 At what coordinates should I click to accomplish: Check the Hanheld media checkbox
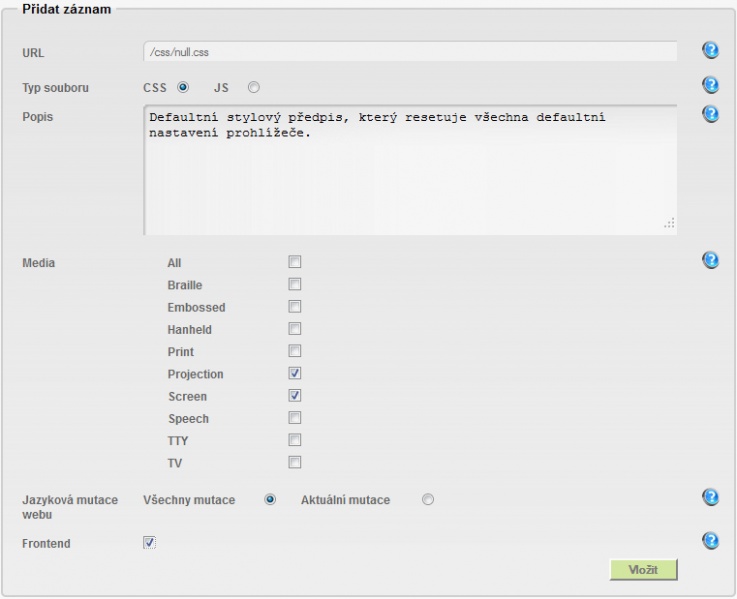point(295,329)
